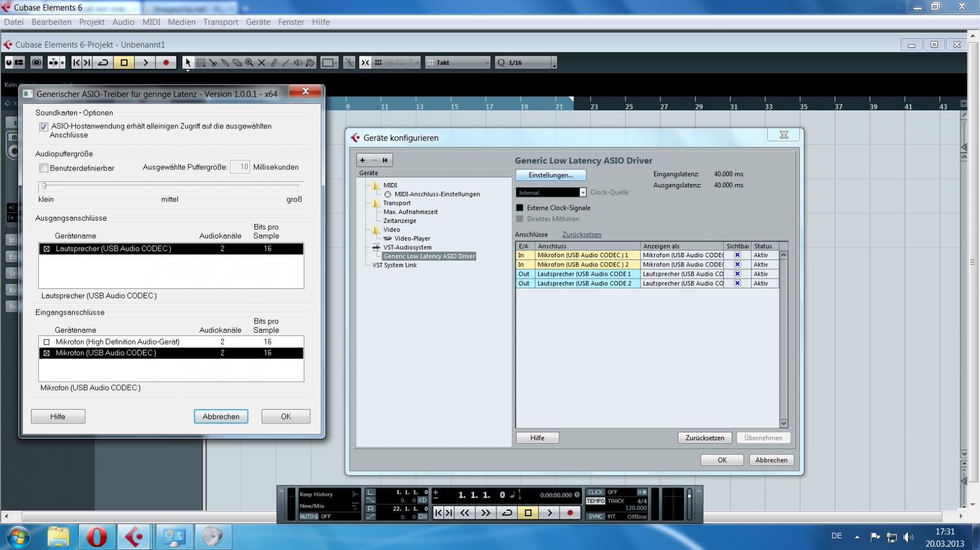Viewport: 980px width, 550px height.
Task: Check Mikrofon (High Definition Audio-Gerät) input
Action: (x=47, y=342)
